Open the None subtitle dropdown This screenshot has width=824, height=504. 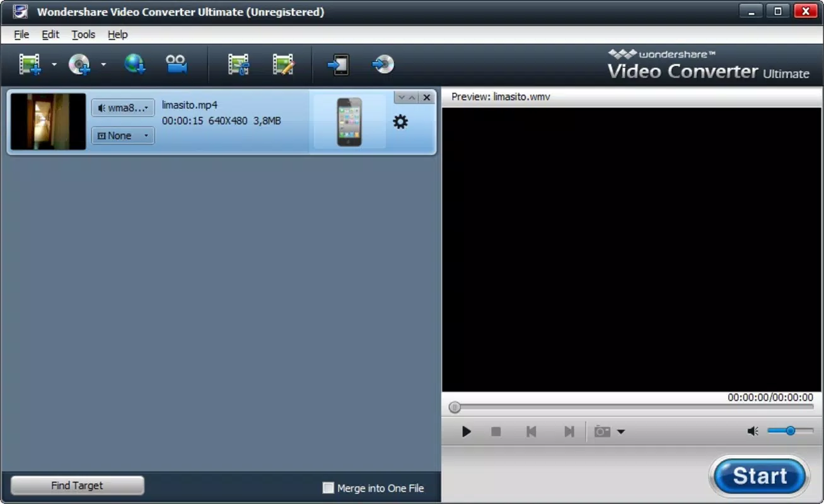pos(123,135)
